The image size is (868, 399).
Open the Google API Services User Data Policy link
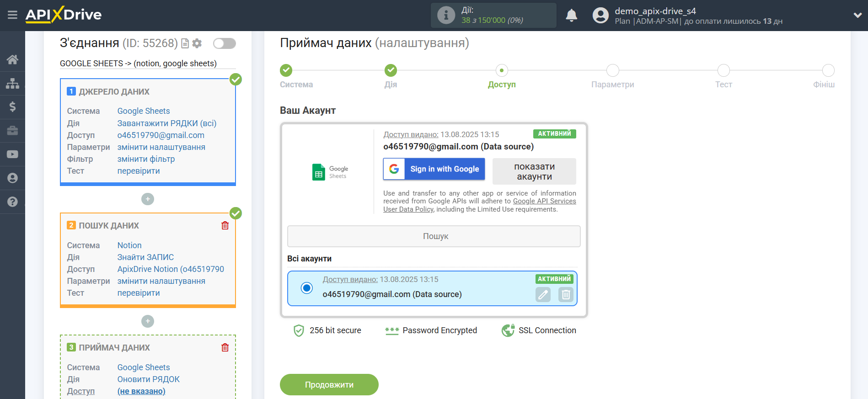click(544, 201)
